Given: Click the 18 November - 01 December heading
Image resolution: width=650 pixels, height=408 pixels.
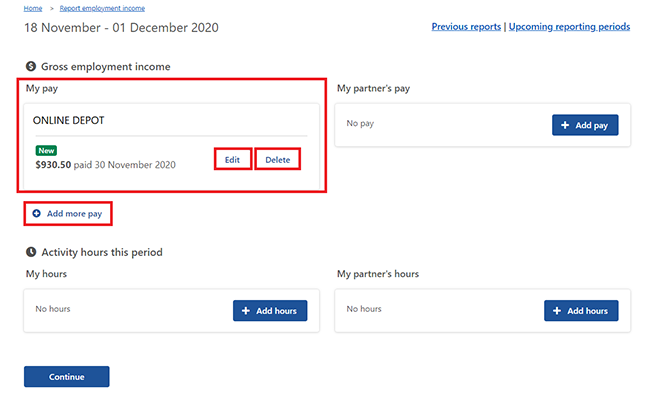Looking at the screenshot, I should pyautogui.click(x=121, y=27).
